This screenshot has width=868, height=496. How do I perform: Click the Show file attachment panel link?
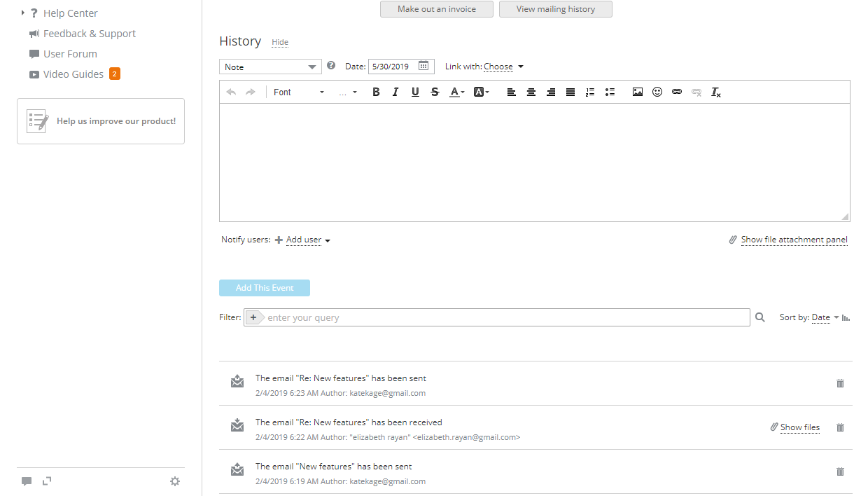tap(794, 240)
